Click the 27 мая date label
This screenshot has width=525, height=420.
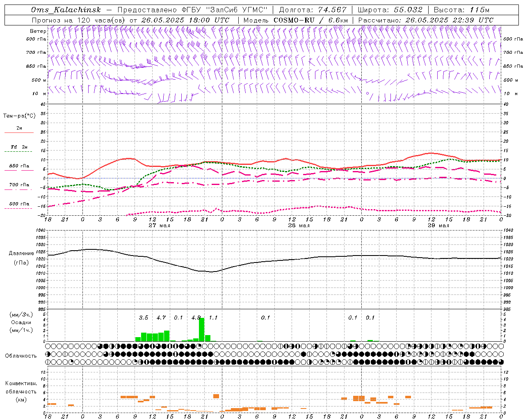point(159,226)
